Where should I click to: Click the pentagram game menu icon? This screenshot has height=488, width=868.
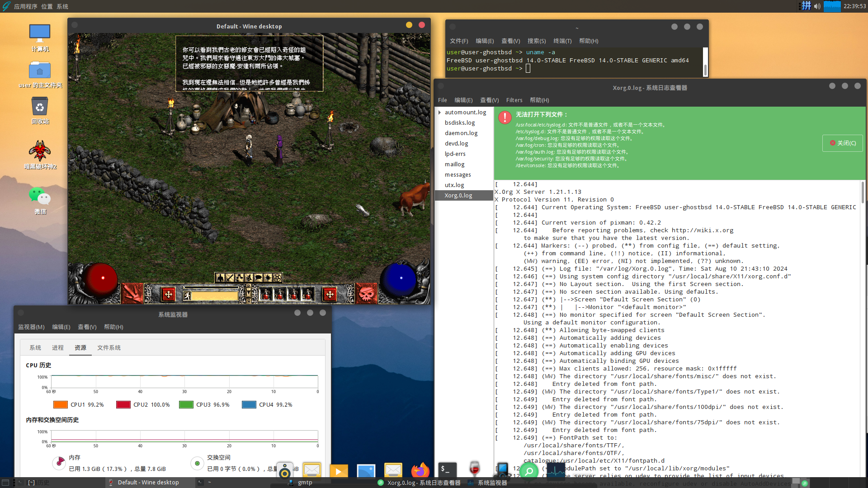point(277,278)
